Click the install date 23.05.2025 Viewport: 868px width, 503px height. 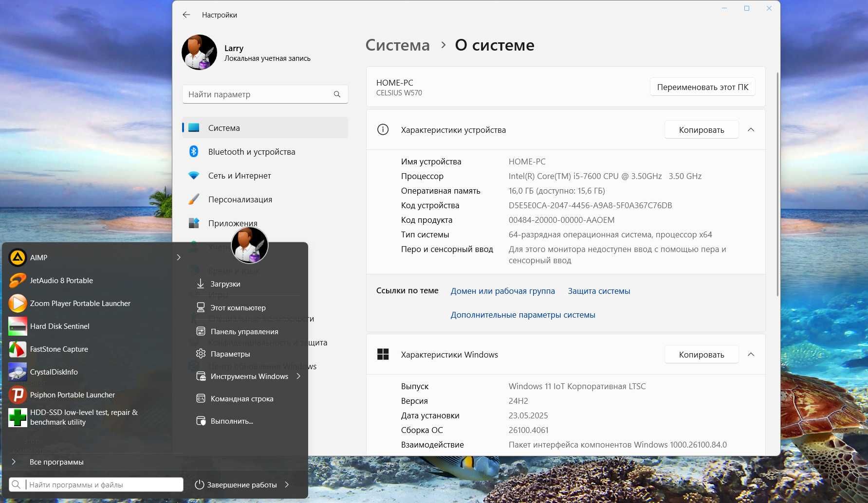[x=528, y=415]
